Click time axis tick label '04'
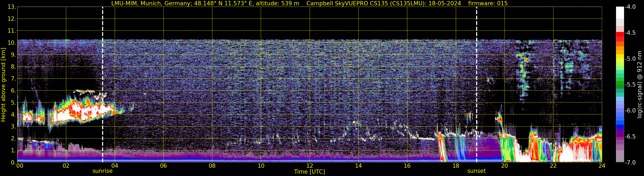644x176 pixels. 115,166
